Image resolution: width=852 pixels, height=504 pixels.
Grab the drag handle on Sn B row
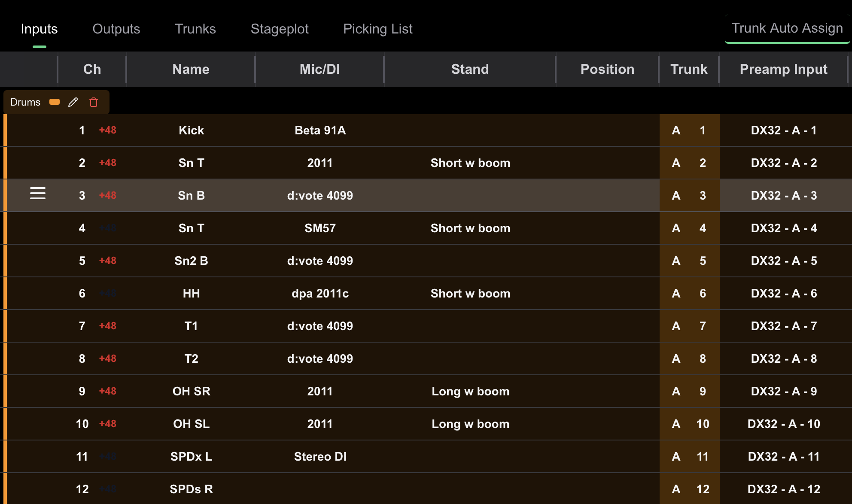pos(38,194)
